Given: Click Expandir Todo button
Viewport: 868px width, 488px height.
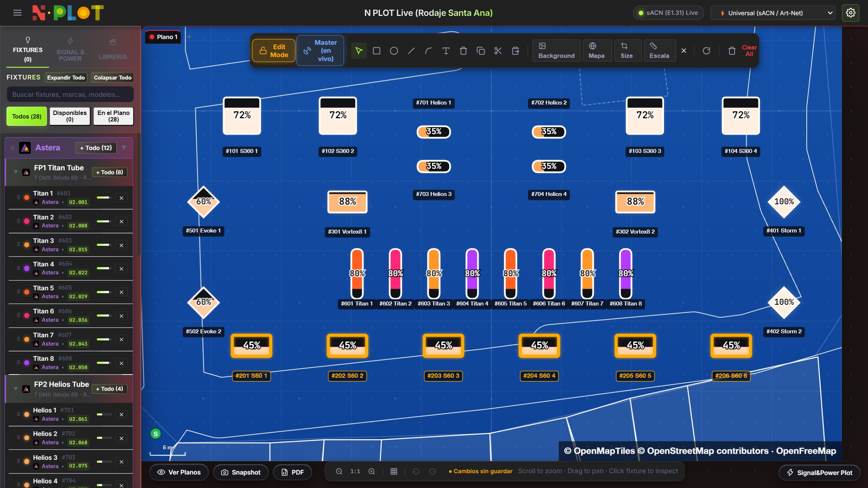Looking at the screenshot, I should pos(66,77).
